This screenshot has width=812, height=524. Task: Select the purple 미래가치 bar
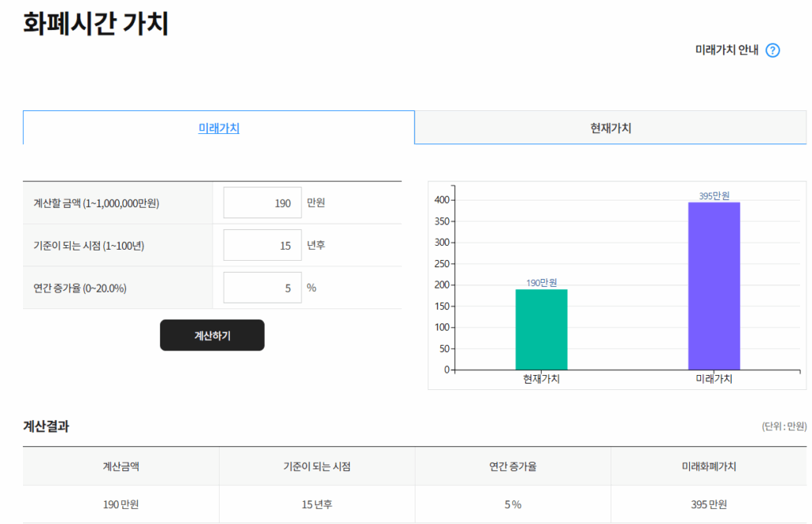[x=712, y=285]
